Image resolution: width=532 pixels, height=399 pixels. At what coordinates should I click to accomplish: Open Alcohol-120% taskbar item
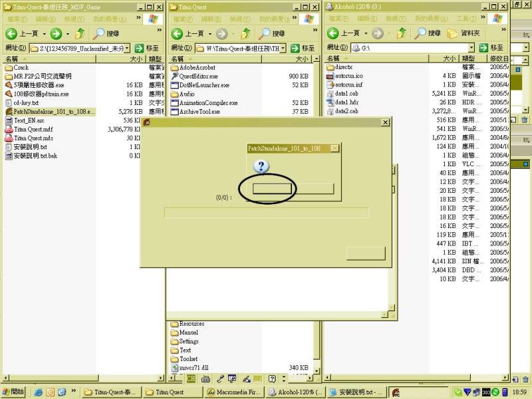[x=295, y=392]
